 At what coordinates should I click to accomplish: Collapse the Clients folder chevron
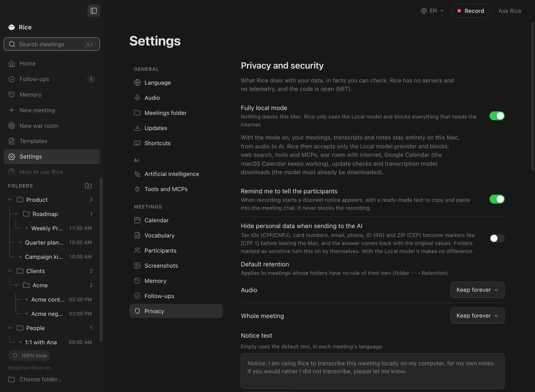tap(10, 271)
